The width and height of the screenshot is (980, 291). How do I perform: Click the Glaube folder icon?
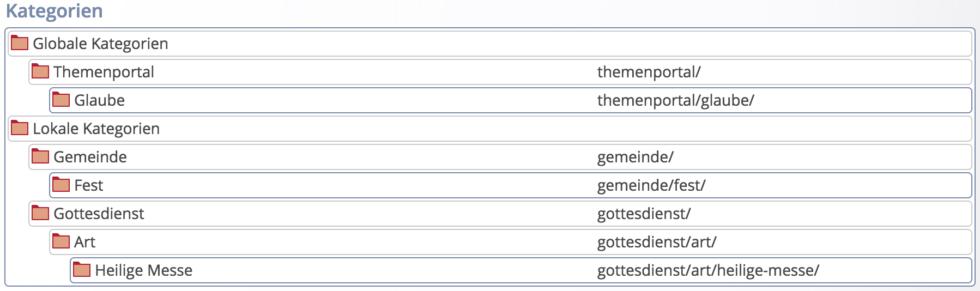[x=61, y=100]
